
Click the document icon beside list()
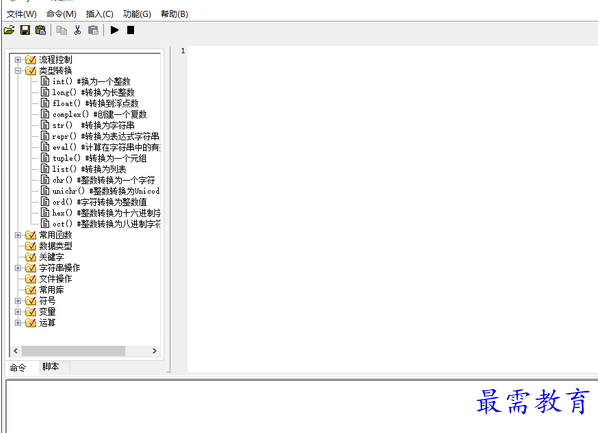(x=45, y=169)
